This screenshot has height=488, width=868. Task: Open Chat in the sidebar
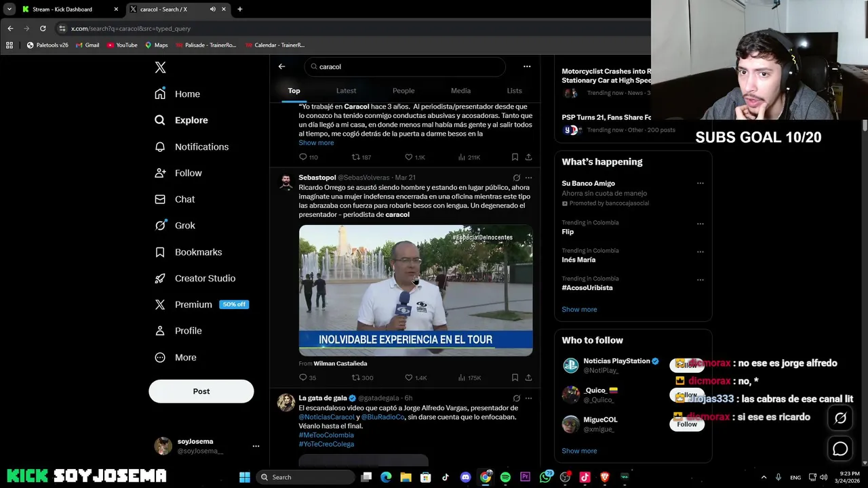click(x=174, y=199)
